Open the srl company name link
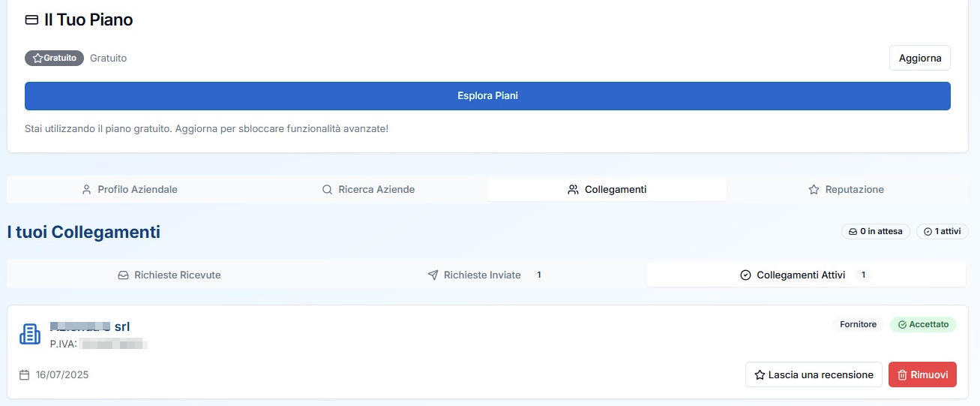Viewport: 980px width, 406px height. point(90,326)
